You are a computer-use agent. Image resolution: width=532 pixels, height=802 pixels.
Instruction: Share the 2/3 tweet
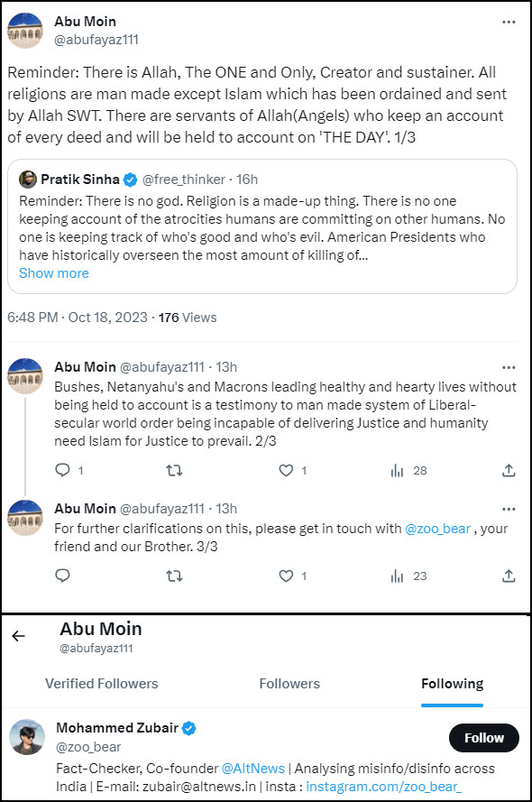point(509,470)
